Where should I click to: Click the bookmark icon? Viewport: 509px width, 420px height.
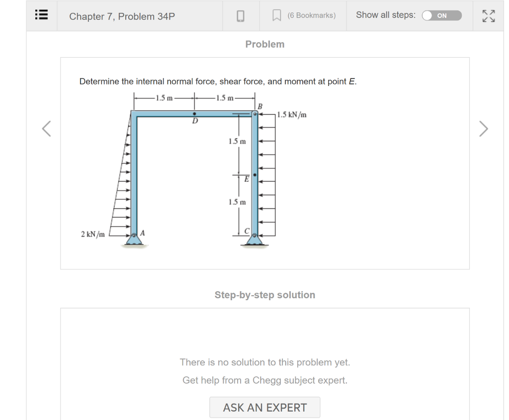pos(277,14)
